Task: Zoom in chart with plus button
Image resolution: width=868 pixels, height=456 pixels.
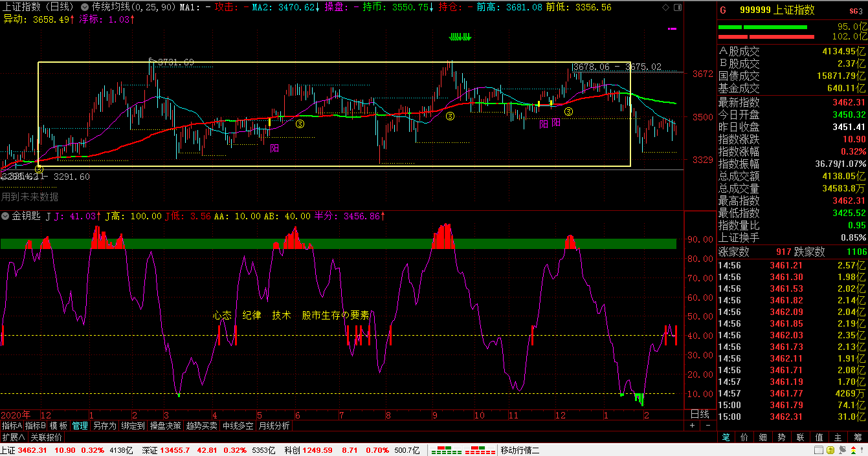Action: tap(692, 426)
